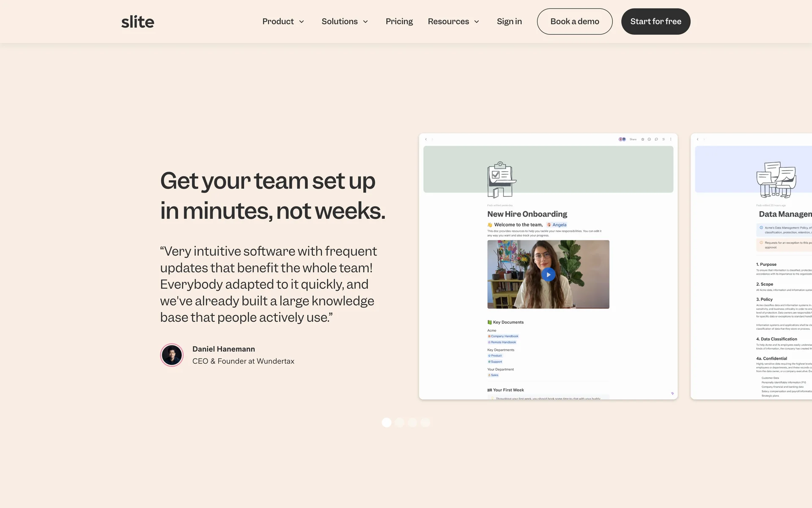
Task: Click the sparkle icon at doc preview bottom corner
Action: [672, 393]
